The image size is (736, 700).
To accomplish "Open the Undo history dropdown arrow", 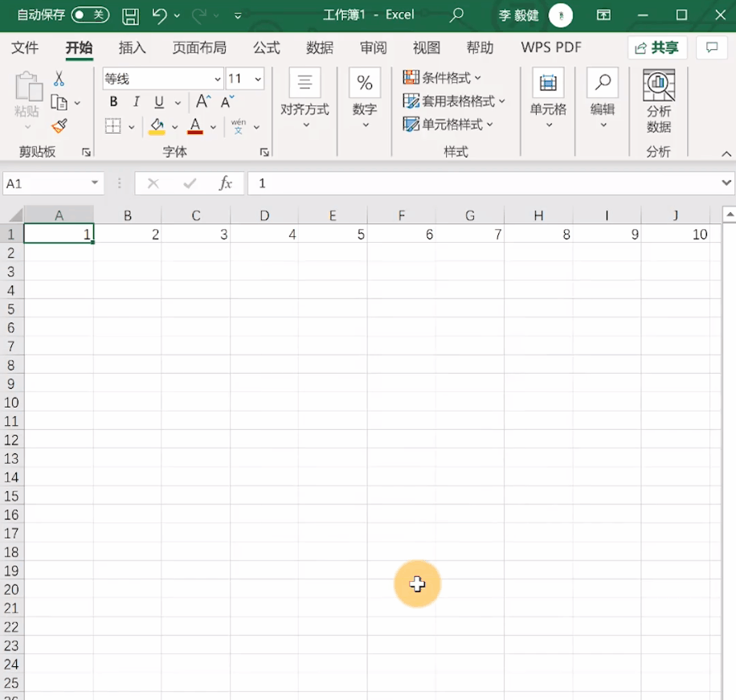I will click(x=177, y=16).
